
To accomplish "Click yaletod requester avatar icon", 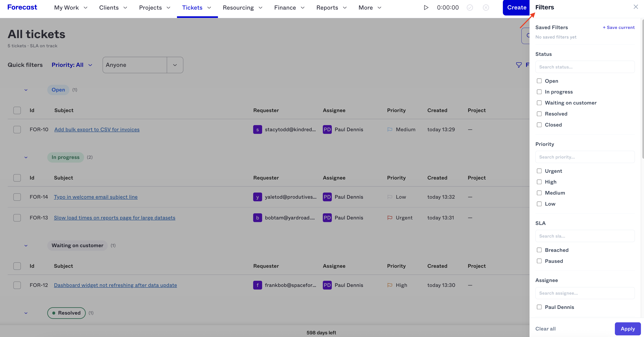I will coord(257,197).
